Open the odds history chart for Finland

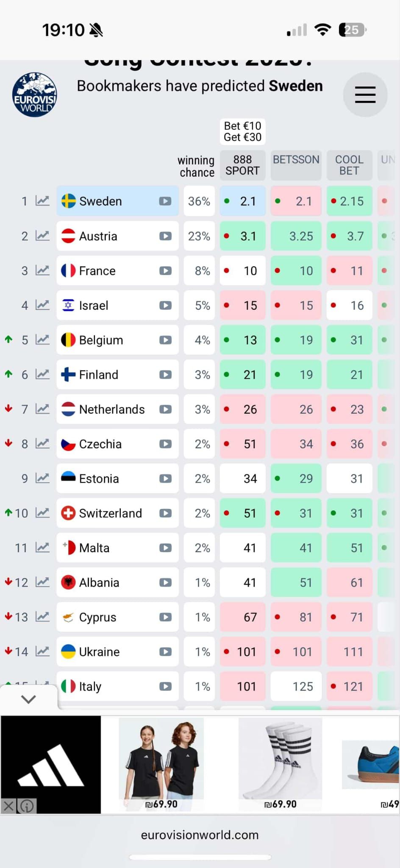[x=42, y=374]
